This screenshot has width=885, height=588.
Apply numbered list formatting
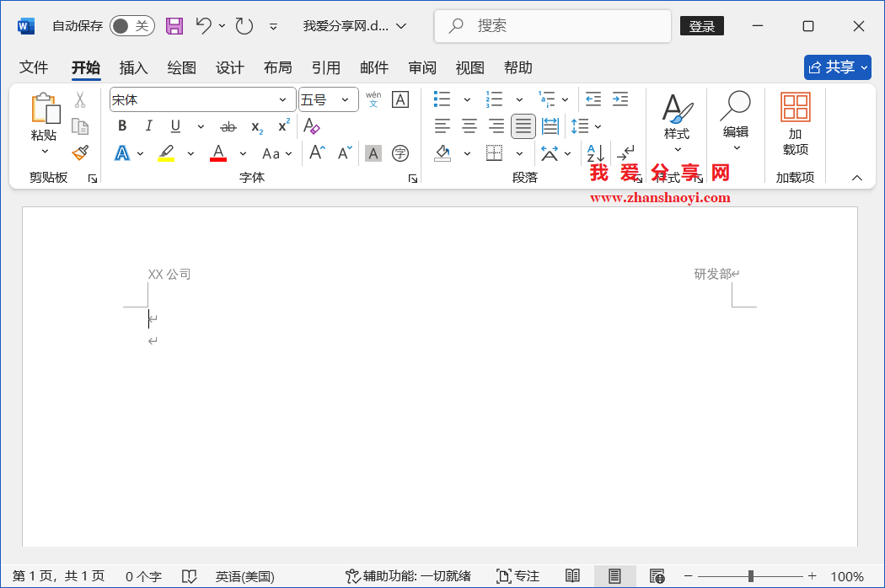pos(494,99)
